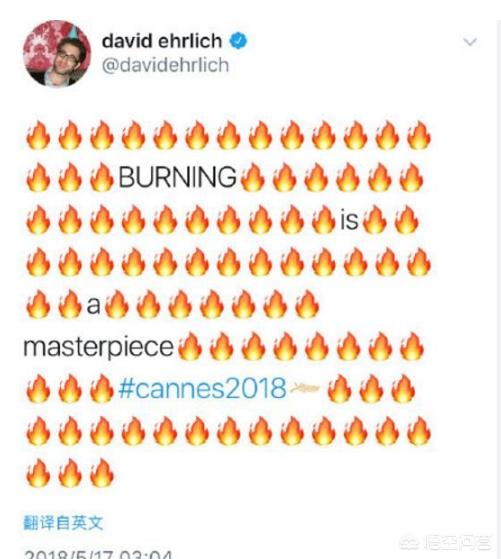Click the golden palm icon after #cannes2018
Screen dimensions: 501x559
pyautogui.click(x=305, y=388)
